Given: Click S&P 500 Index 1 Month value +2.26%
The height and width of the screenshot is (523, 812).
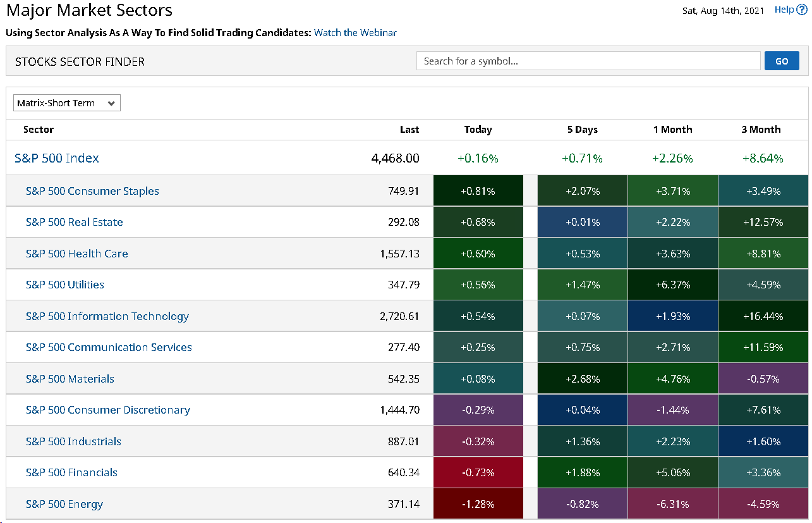Looking at the screenshot, I should pyautogui.click(x=673, y=158).
